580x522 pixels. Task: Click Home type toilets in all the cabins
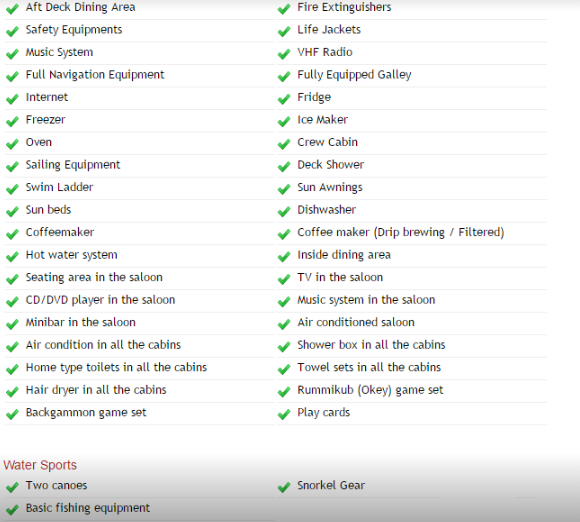tap(116, 368)
